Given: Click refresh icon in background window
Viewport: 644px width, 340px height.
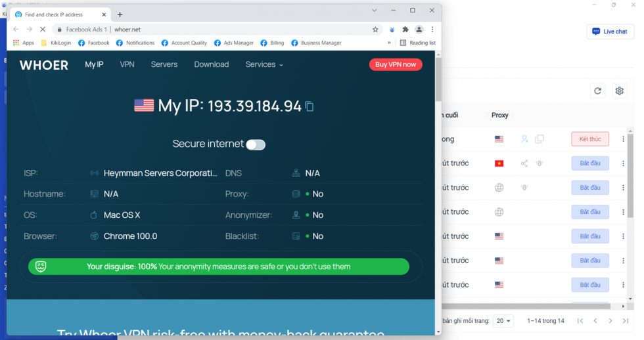Looking at the screenshot, I should 597,91.
